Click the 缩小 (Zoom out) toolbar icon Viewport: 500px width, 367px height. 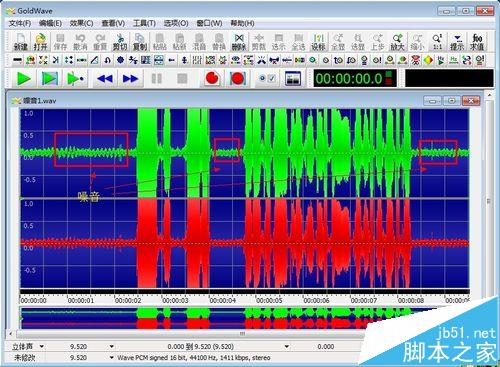point(417,42)
